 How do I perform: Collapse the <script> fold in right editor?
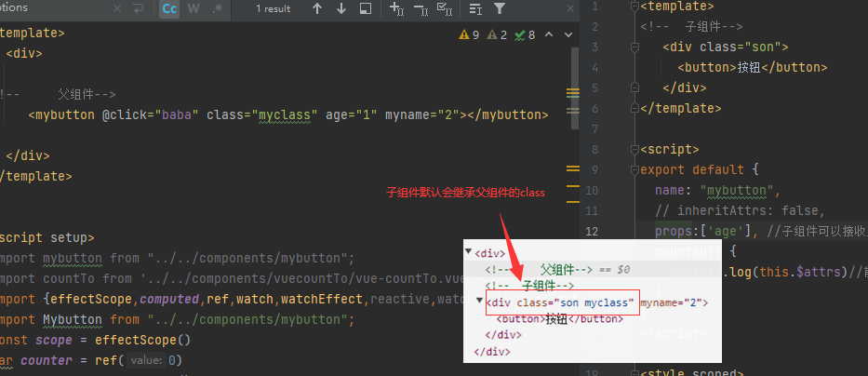pyautogui.click(x=634, y=149)
